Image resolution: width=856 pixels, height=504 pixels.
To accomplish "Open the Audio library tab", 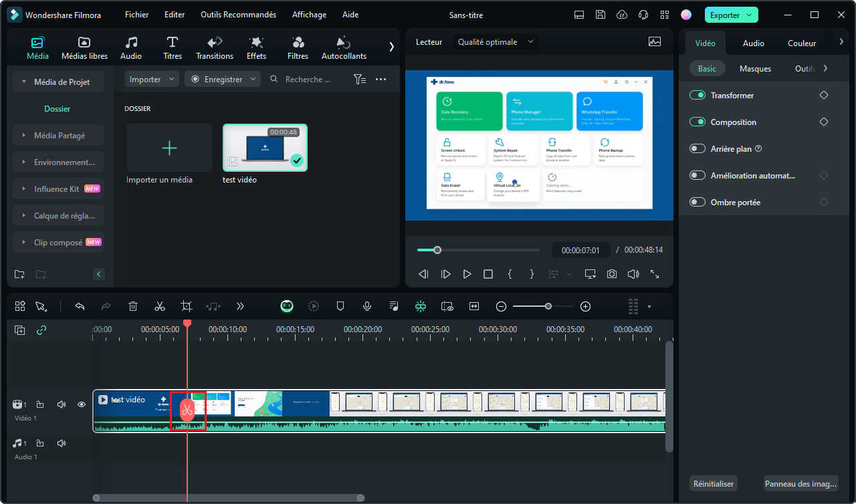I will click(x=131, y=47).
